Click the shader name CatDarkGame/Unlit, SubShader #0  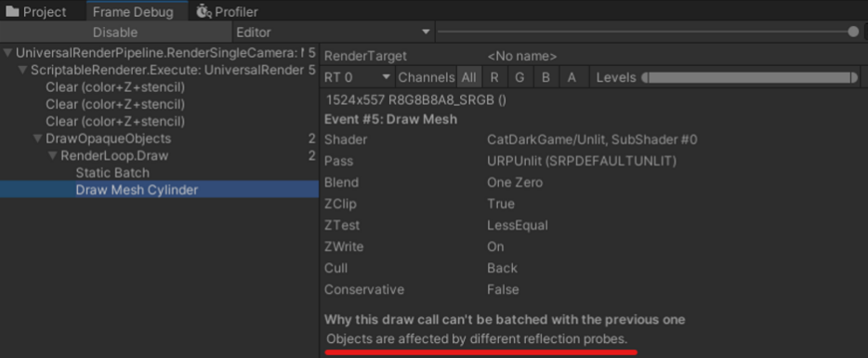click(592, 139)
